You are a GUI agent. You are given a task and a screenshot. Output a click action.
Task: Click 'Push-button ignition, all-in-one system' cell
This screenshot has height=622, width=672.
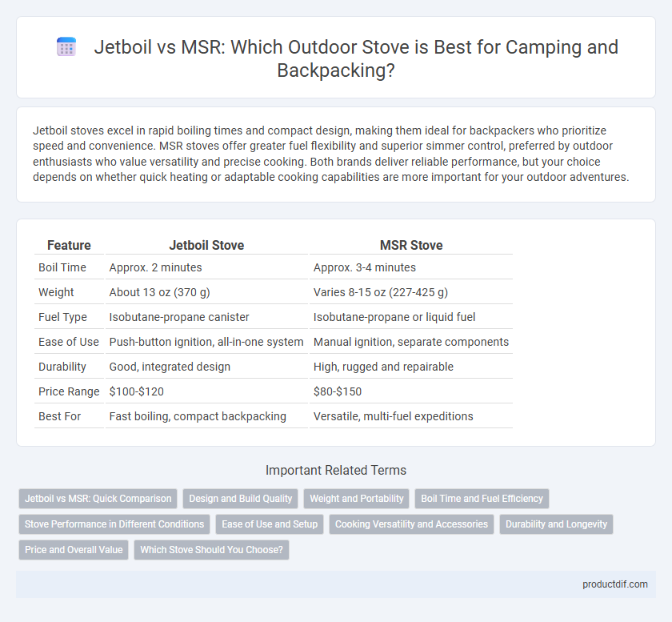coord(206,342)
